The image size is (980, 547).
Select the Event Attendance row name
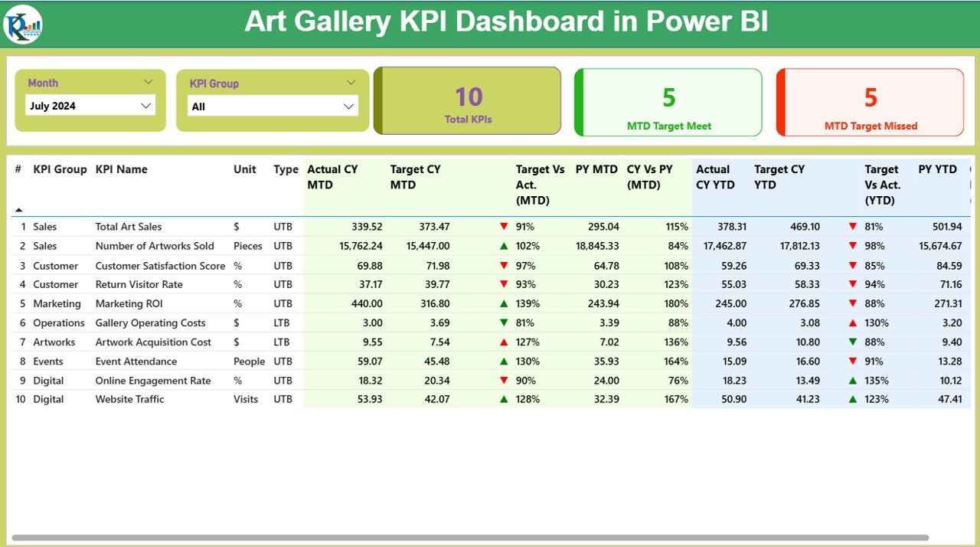pos(136,361)
